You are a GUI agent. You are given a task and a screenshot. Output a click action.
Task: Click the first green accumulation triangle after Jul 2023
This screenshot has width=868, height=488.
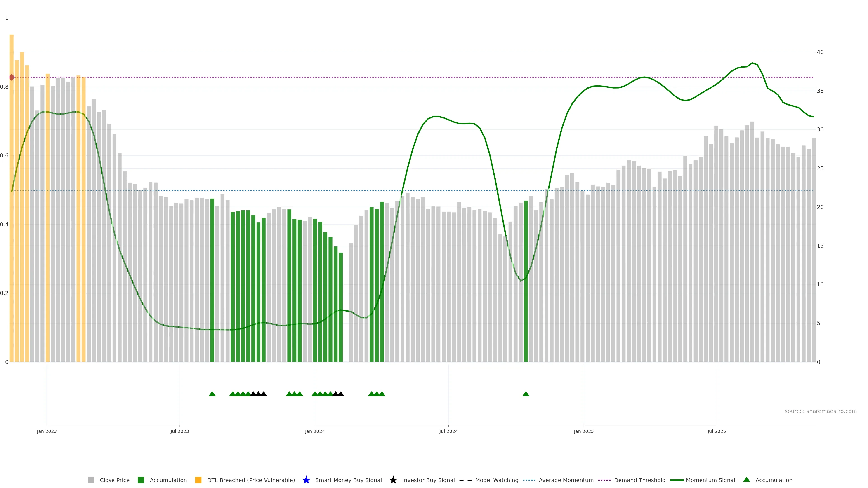coord(212,394)
